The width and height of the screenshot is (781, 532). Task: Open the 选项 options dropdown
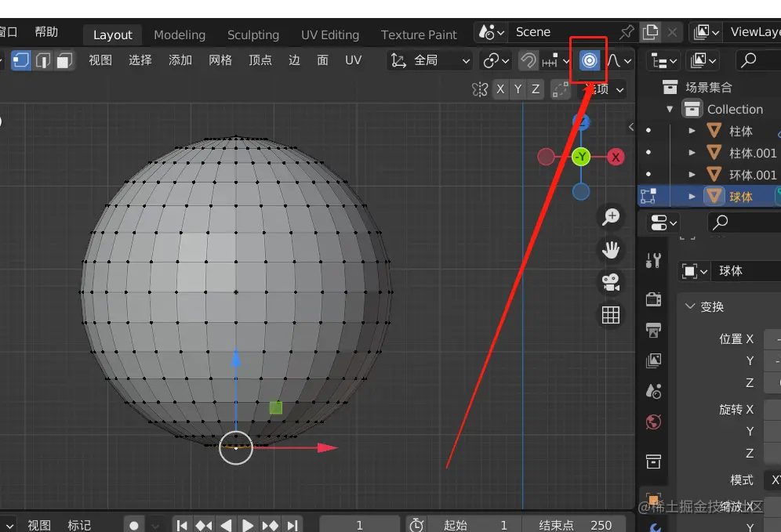[x=604, y=89]
